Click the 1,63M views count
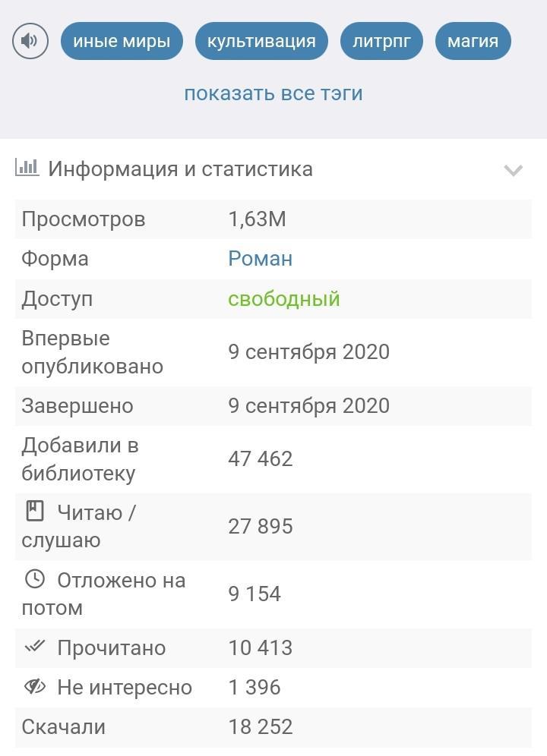This screenshot has width=547, height=756. [257, 219]
